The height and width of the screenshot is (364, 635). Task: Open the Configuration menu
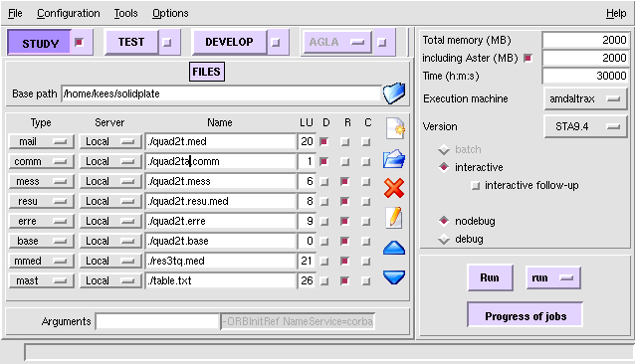(x=69, y=13)
